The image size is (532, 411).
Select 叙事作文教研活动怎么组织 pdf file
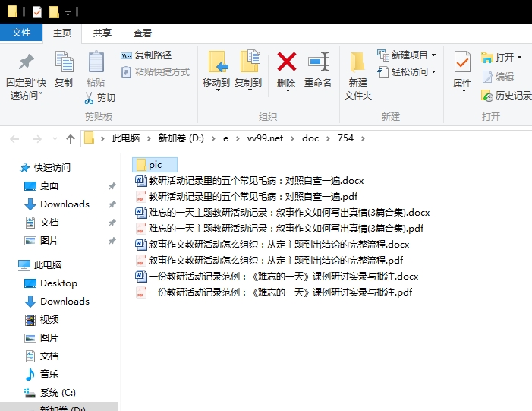269,260
